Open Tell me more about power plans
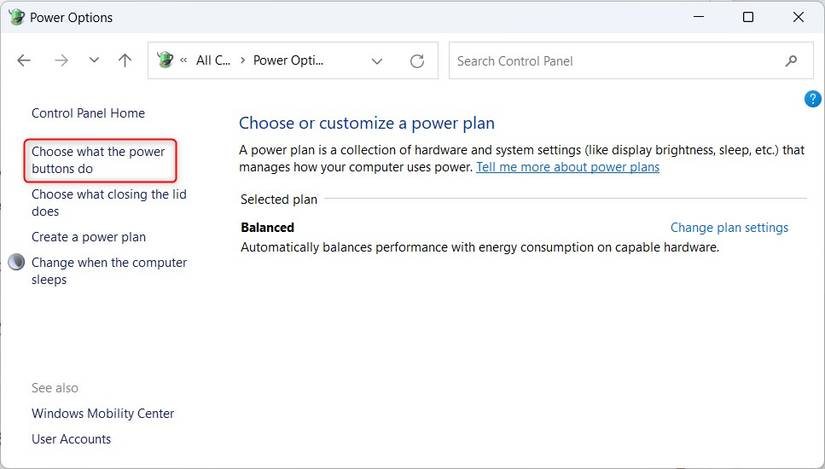Image resolution: width=825 pixels, height=469 pixels. 568,167
